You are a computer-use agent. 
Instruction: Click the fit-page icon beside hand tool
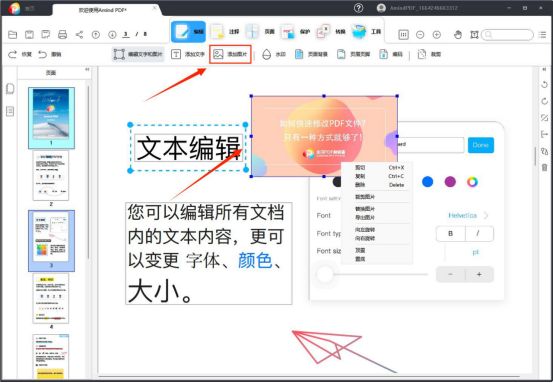click(474, 35)
